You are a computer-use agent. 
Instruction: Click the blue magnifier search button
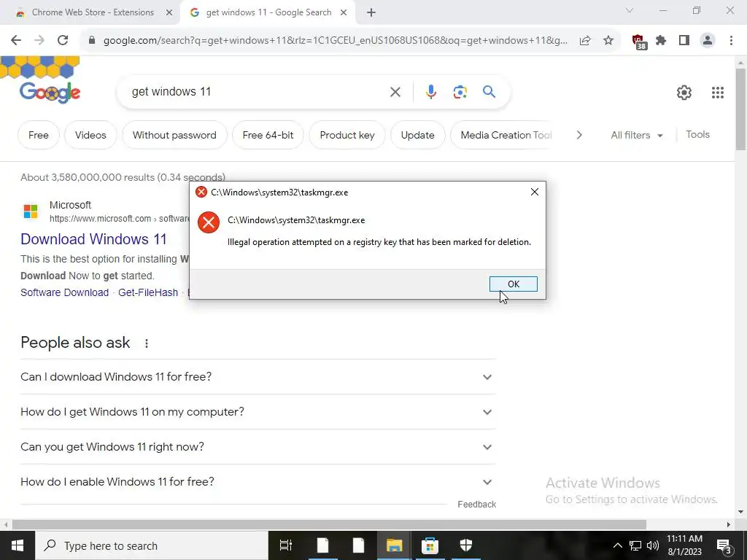coord(489,91)
